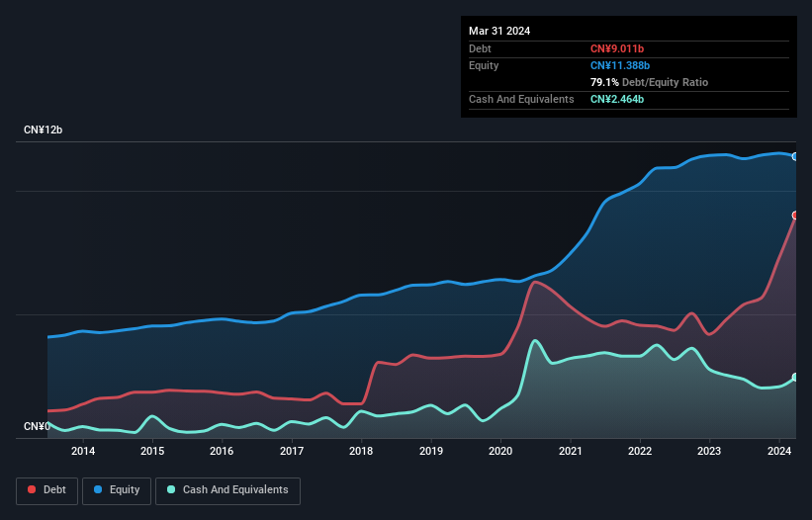
Task: Click the 2021 x-axis label
Action: pos(570,451)
